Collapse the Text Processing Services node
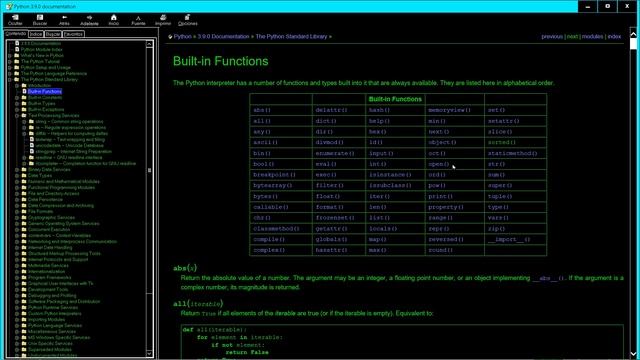 (x=17, y=116)
